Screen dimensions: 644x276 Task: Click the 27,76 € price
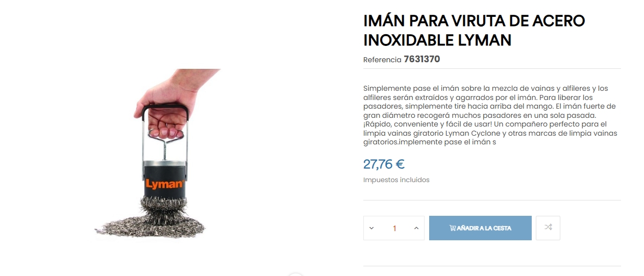coord(384,164)
